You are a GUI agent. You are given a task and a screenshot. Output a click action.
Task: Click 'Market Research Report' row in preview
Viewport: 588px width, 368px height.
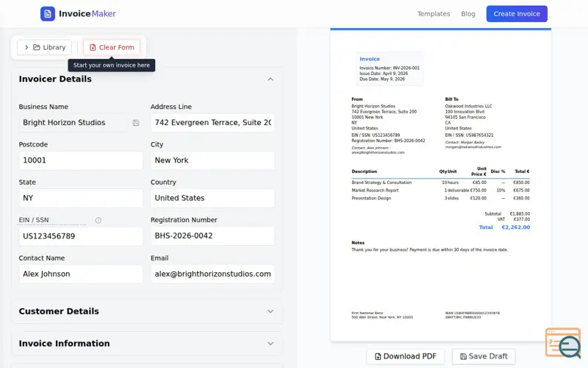pos(440,191)
